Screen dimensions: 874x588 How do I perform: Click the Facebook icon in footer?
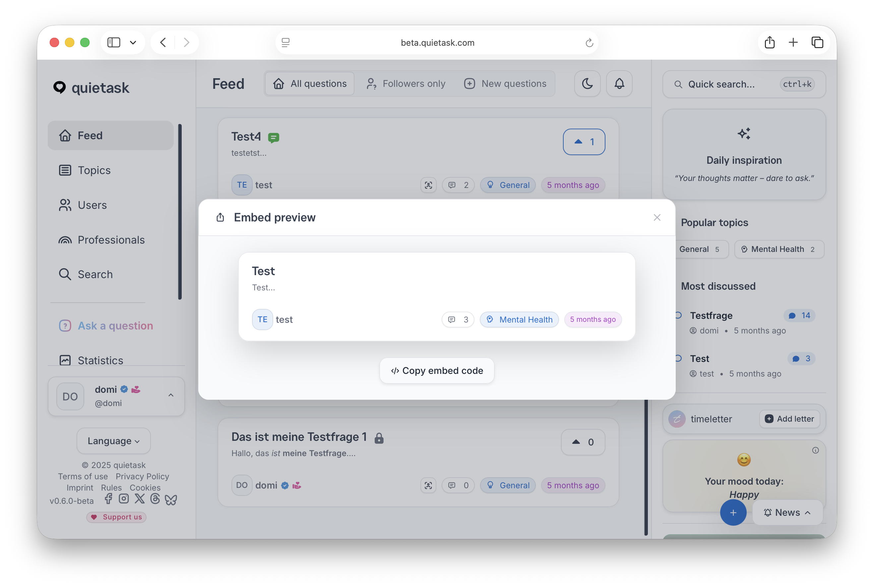[108, 499]
